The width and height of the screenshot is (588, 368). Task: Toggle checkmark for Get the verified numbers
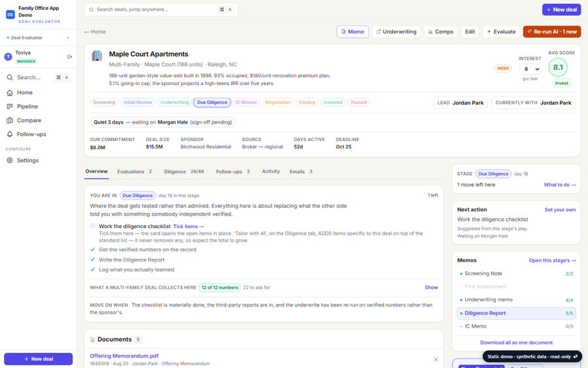click(93, 250)
